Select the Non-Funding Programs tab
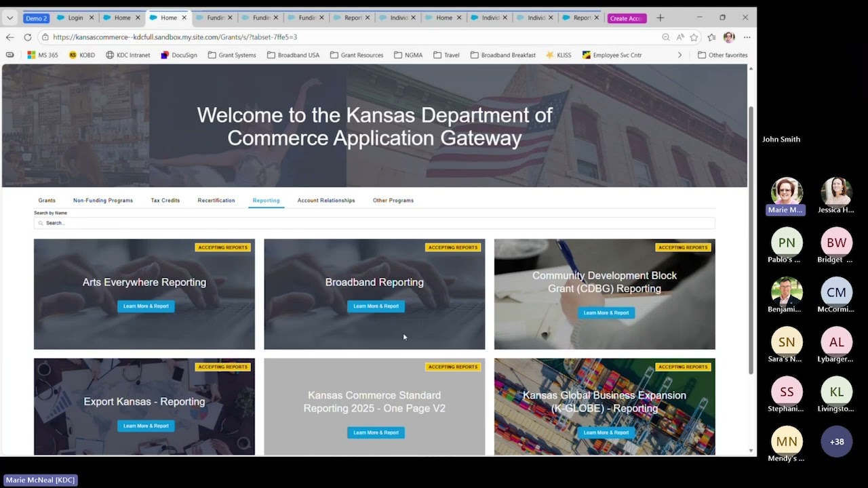Image resolution: width=868 pixels, height=488 pixels. pyautogui.click(x=103, y=201)
